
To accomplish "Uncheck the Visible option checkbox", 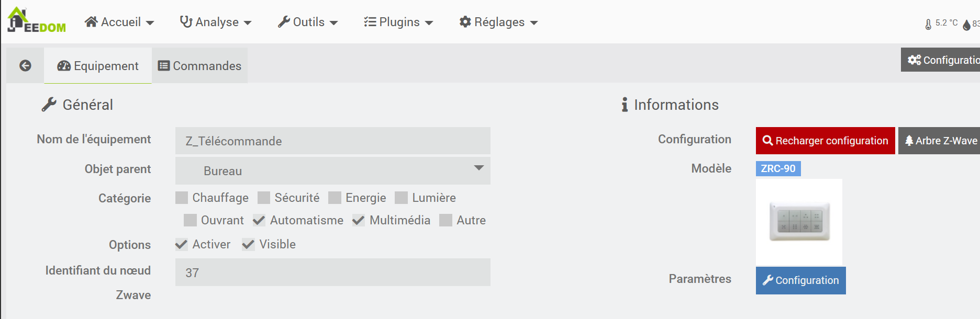I will click(x=248, y=244).
